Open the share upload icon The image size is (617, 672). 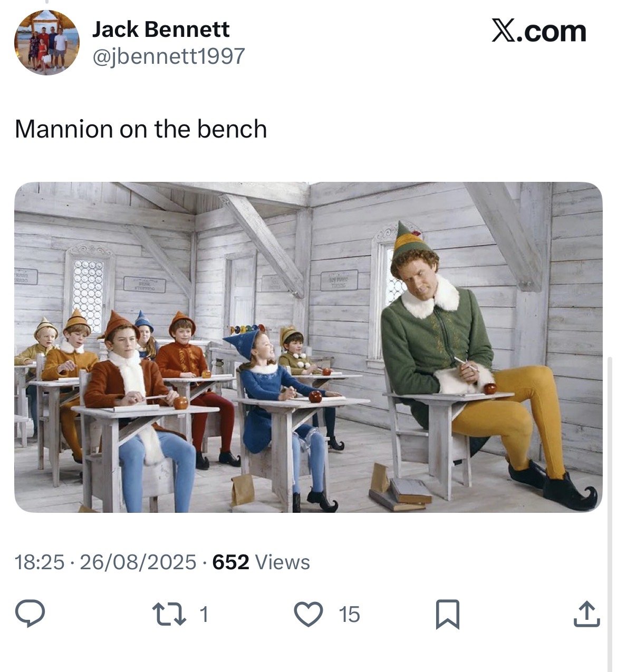[586, 615]
